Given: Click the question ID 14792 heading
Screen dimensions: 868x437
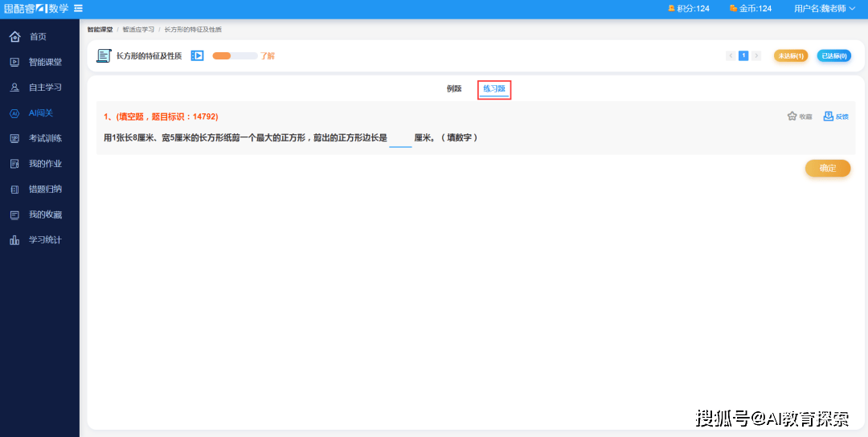Looking at the screenshot, I should (x=161, y=116).
